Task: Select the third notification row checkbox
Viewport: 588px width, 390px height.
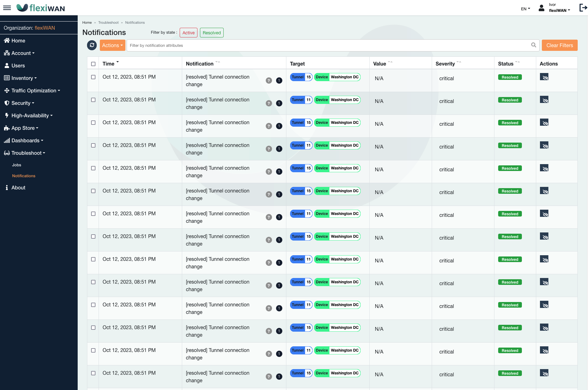Action: (x=93, y=123)
